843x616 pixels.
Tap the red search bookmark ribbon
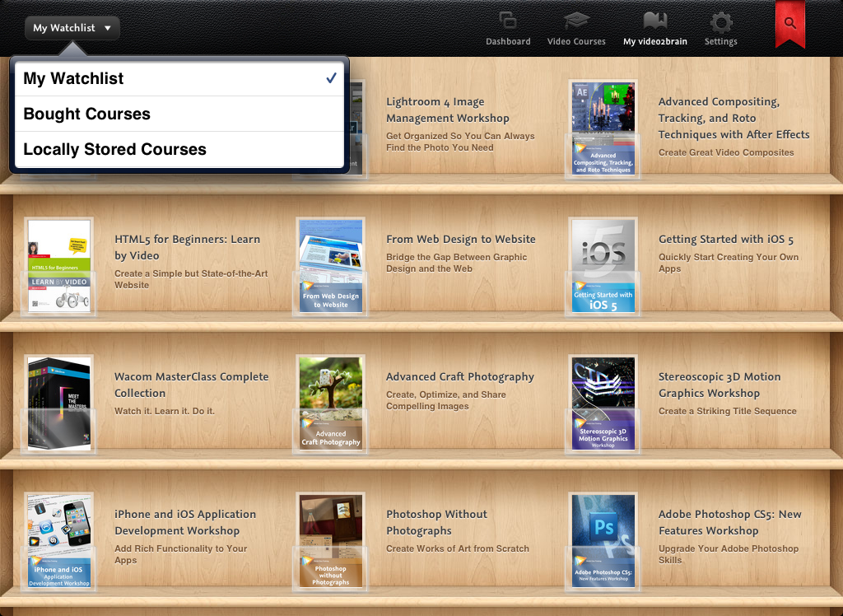point(789,24)
